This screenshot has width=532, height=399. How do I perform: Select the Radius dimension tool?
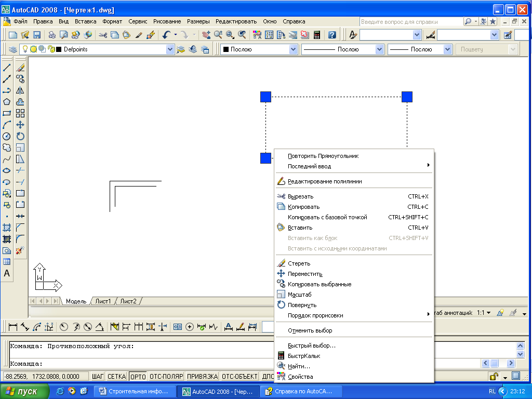click(x=64, y=327)
